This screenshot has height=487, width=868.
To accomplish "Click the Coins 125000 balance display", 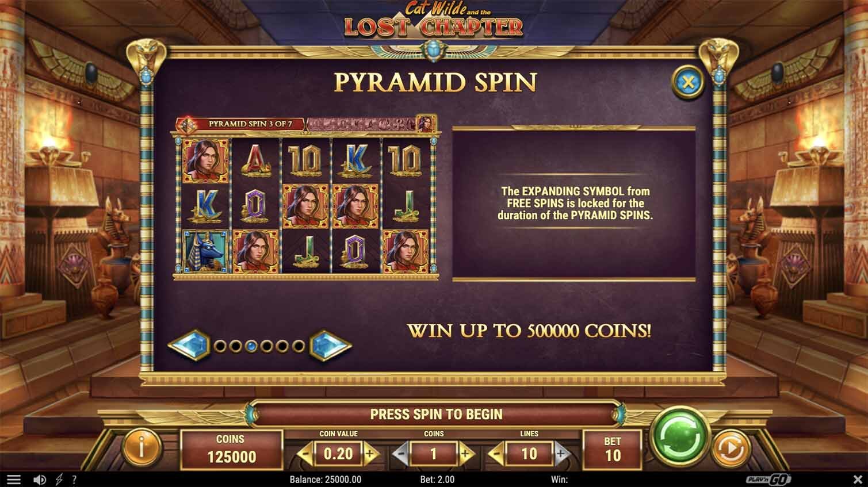I will 231,449.
